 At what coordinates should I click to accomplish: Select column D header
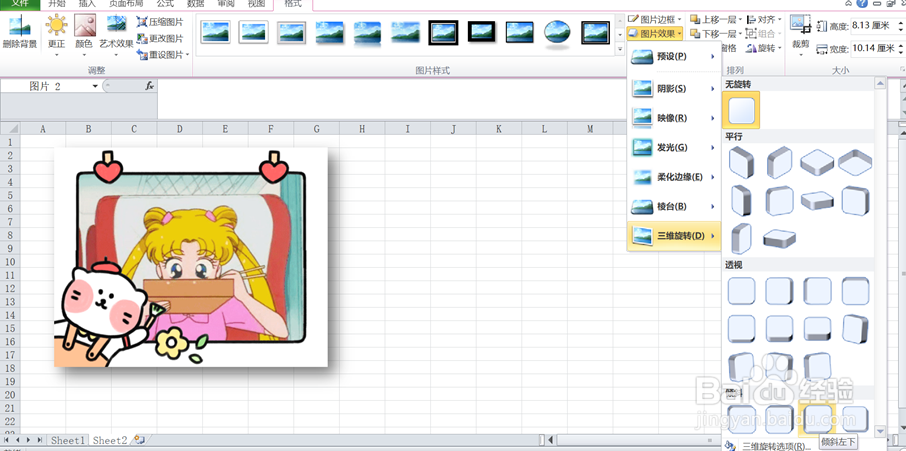click(x=179, y=129)
